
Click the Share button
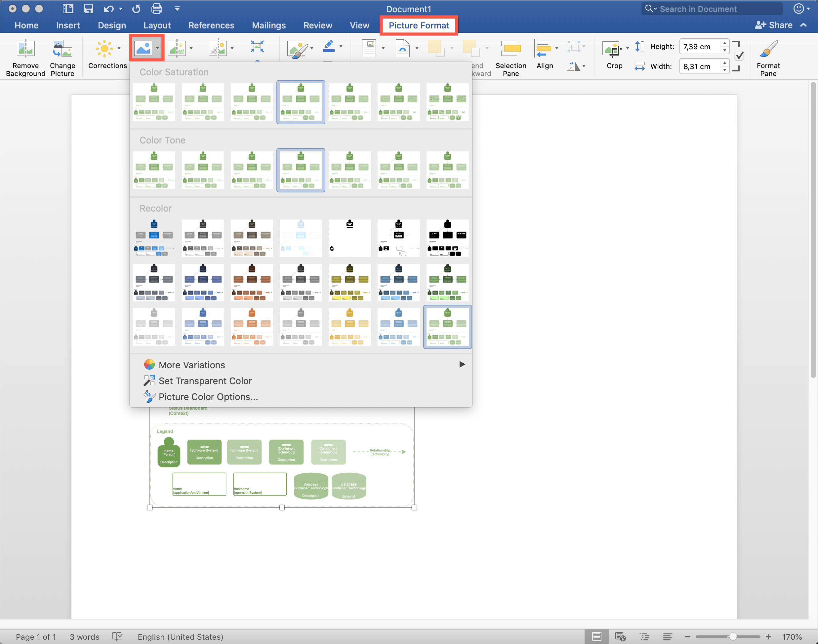[x=778, y=25]
